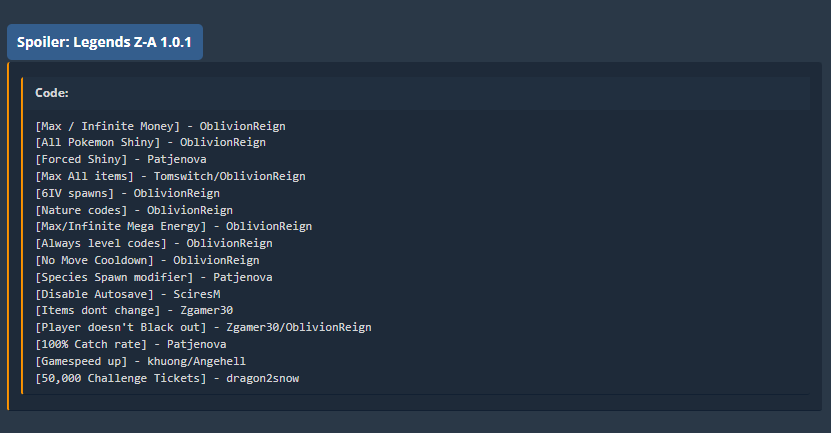Select the Max All items line
Viewport: 831px width, 433px height.
[x=170, y=176]
